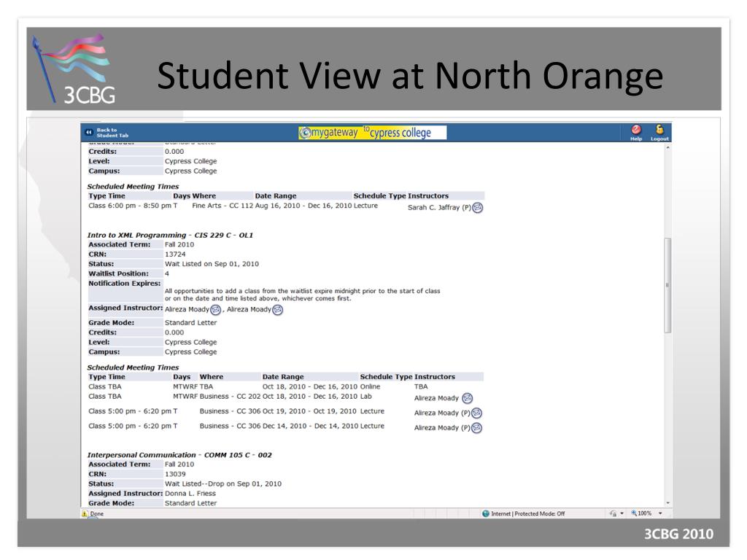
Task: Click the Interpersonal Communication course title
Action: pyautogui.click(x=179, y=455)
